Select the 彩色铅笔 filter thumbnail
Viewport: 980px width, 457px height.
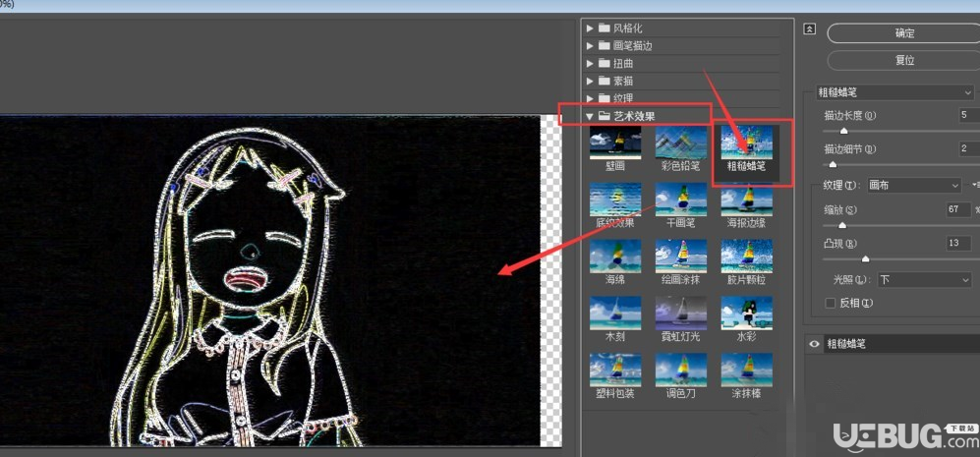point(680,143)
